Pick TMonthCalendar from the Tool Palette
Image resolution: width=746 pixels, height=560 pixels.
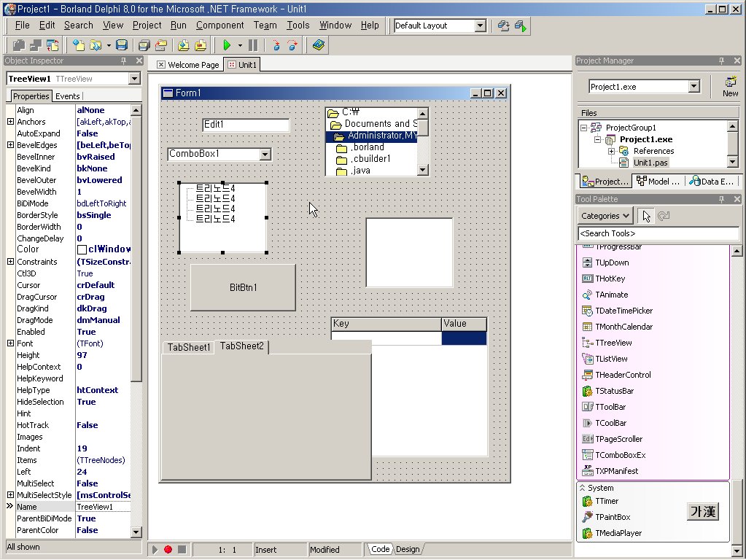tap(623, 327)
